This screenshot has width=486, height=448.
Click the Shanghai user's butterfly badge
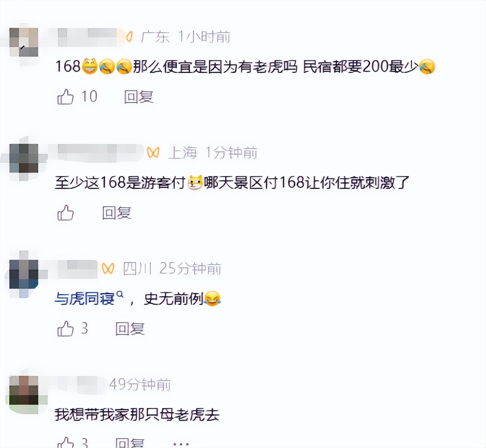(x=153, y=153)
